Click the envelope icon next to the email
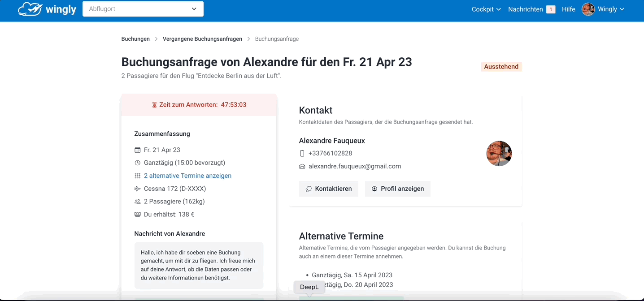The height and width of the screenshot is (301, 644). click(x=302, y=167)
